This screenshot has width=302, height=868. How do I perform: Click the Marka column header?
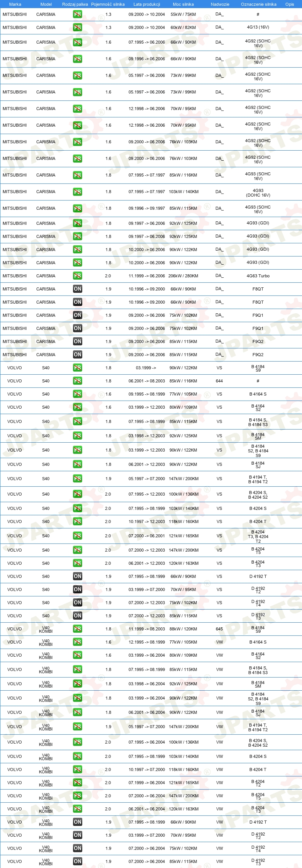(15, 4)
